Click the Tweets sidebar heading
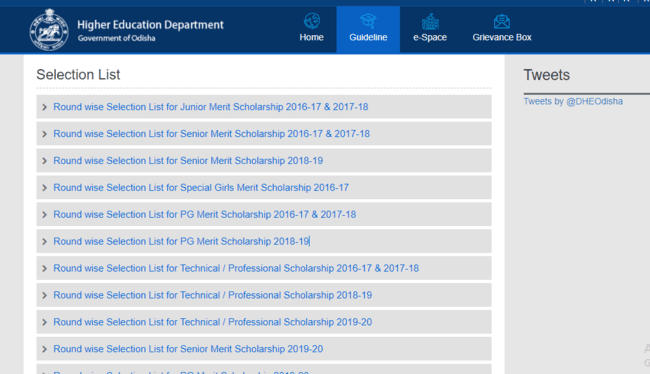The image size is (650, 374). coord(546,75)
